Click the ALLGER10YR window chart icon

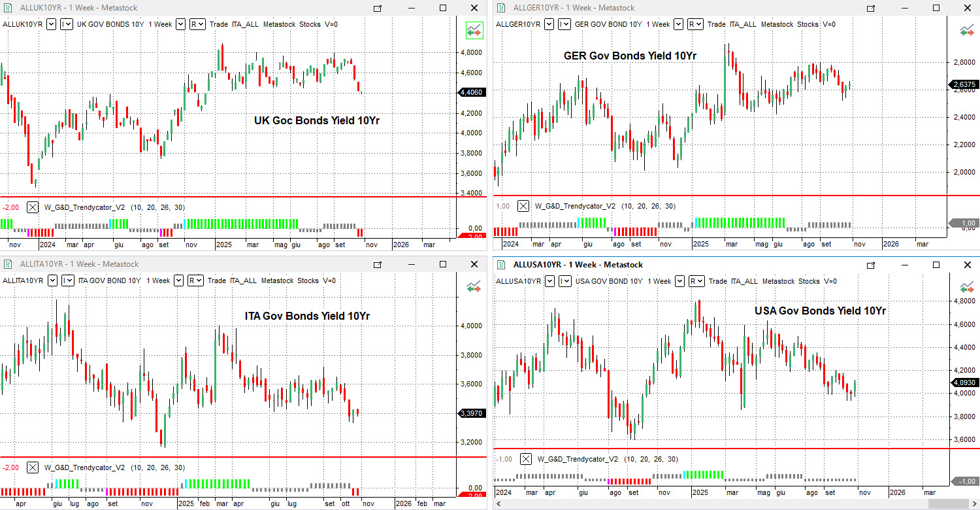tap(501, 8)
